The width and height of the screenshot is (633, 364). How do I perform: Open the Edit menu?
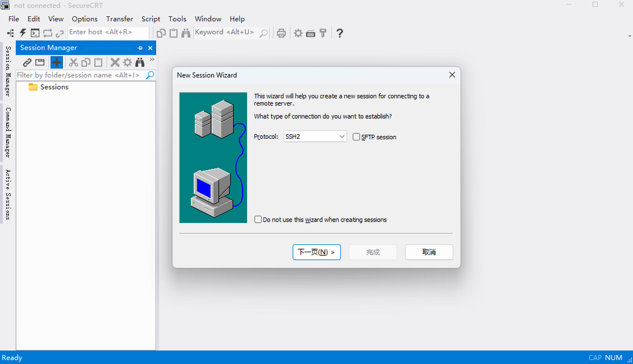pyautogui.click(x=34, y=18)
